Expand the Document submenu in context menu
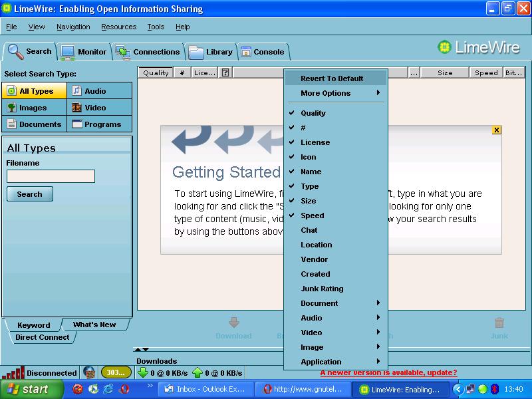 (x=336, y=303)
